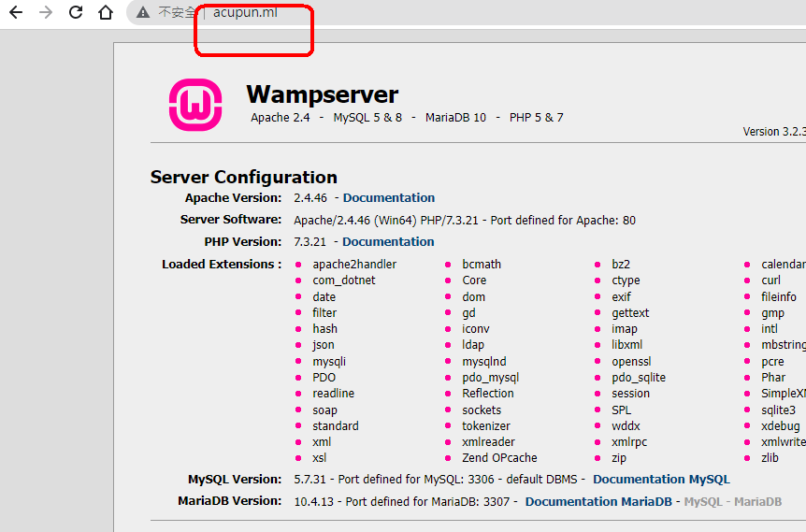This screenshot has height=532, width=806.
Task: Click the wddx extension entry
Action: click(626, 425)
